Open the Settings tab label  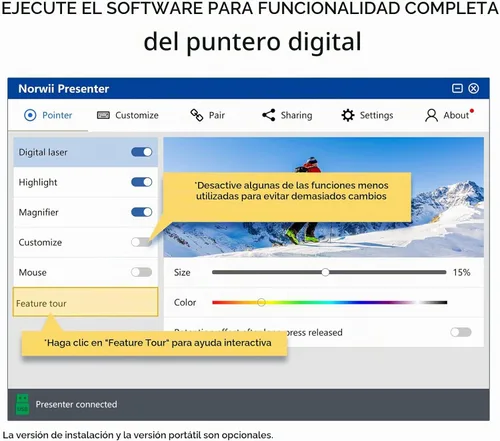(x=376, y=115)
